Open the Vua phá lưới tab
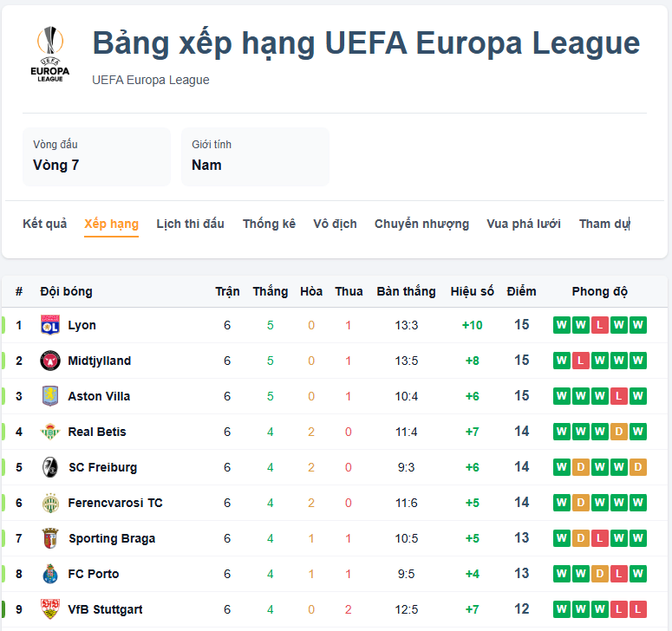This screenshot has width=672, height=631. coord(524,224)
